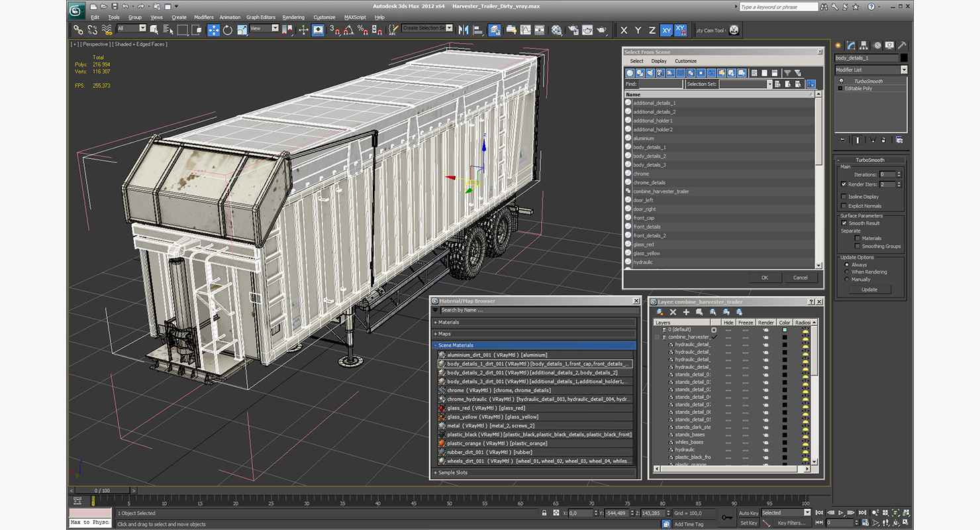980x530 pixels.
Task: Click Configure Modifier Sets icon
Action: pyautogui.click(x=899, y=140)
